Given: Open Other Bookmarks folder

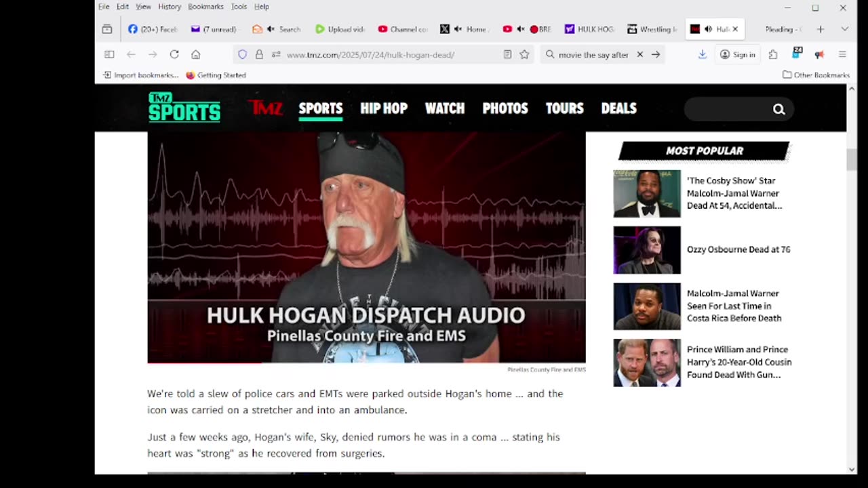Looking at the screenshot, I should pyautogui.click(x=816, y=75).
